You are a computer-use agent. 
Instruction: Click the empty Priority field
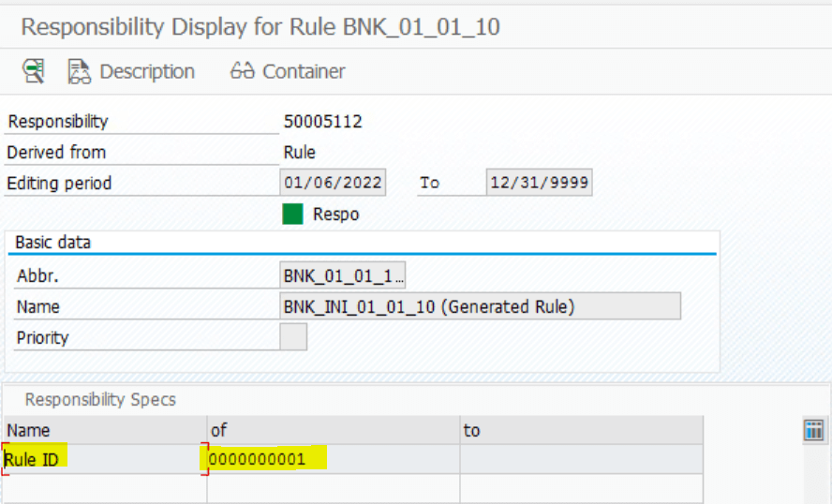click(x=293, y=337)
